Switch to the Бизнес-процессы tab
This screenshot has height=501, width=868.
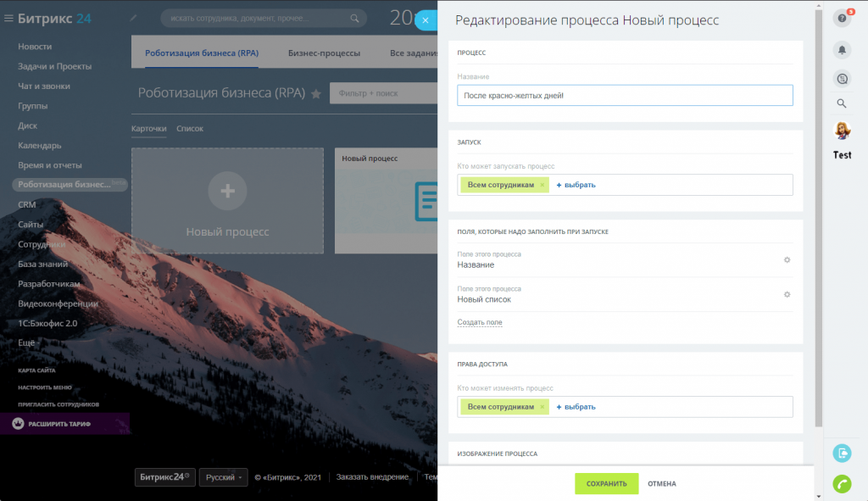pos(324,53)
